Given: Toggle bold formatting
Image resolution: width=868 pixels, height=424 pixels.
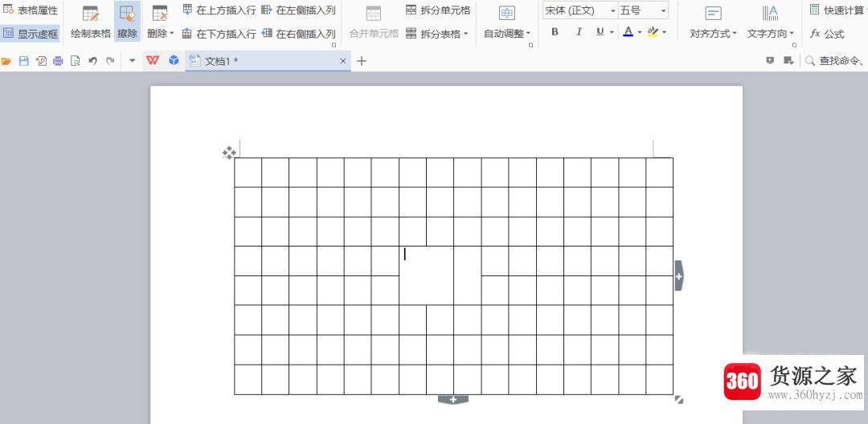Looking at the screenshot, I should 555,32.
